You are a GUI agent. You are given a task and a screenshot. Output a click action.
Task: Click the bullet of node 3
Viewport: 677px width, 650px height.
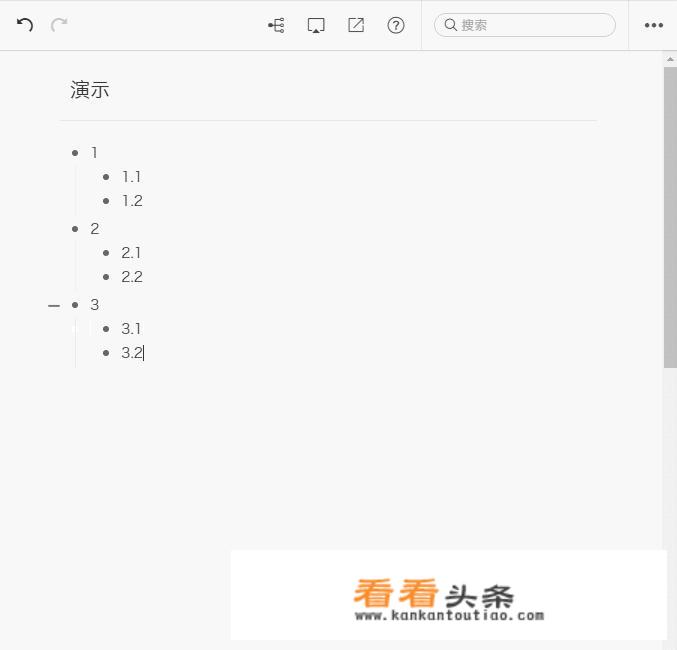tap(75, 305)
